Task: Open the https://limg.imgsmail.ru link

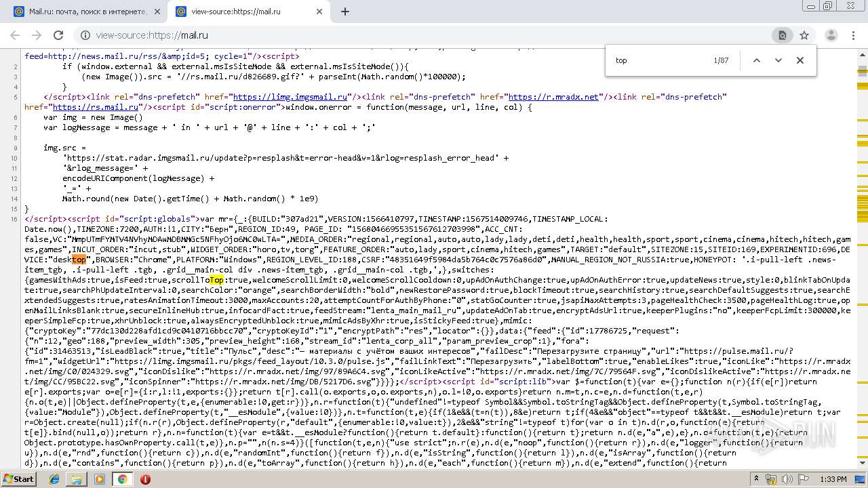Action: [292, 97]
